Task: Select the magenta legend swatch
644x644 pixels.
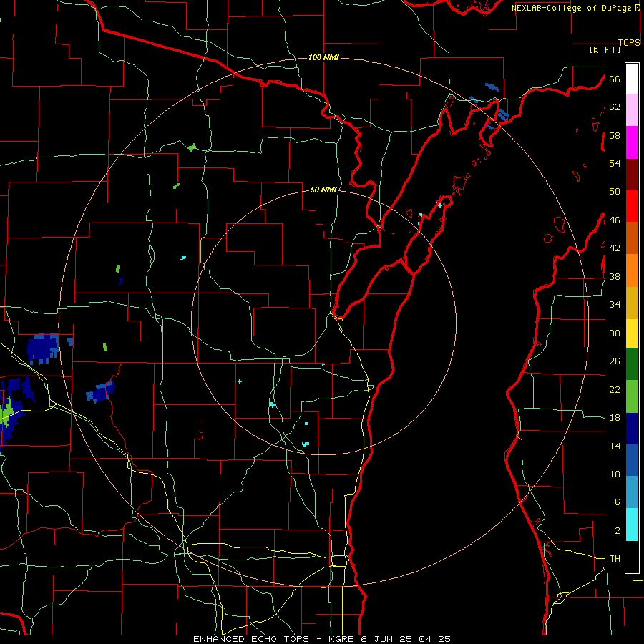Action: tap(632, 142)
